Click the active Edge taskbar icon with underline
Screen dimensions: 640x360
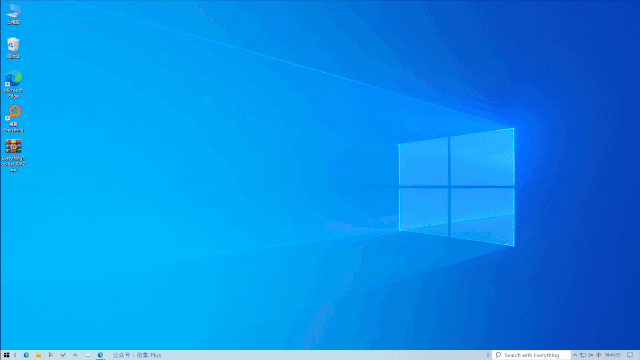100,355
